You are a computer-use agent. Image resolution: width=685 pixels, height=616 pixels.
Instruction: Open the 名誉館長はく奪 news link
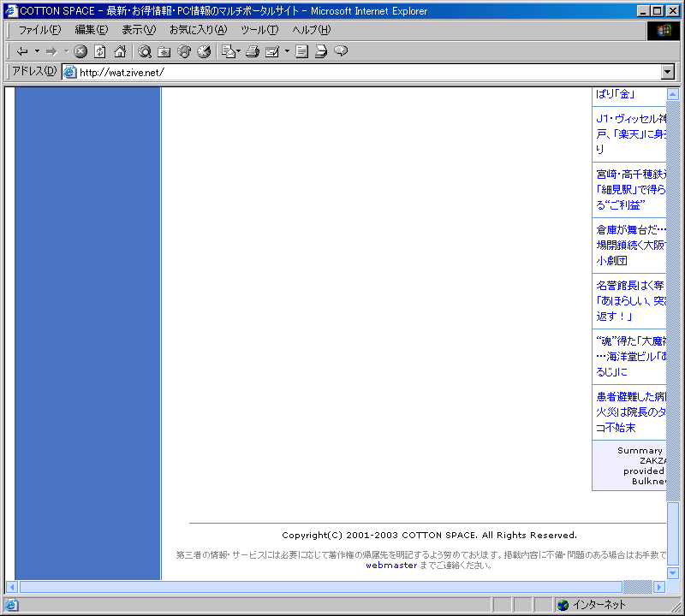point(631,301)
